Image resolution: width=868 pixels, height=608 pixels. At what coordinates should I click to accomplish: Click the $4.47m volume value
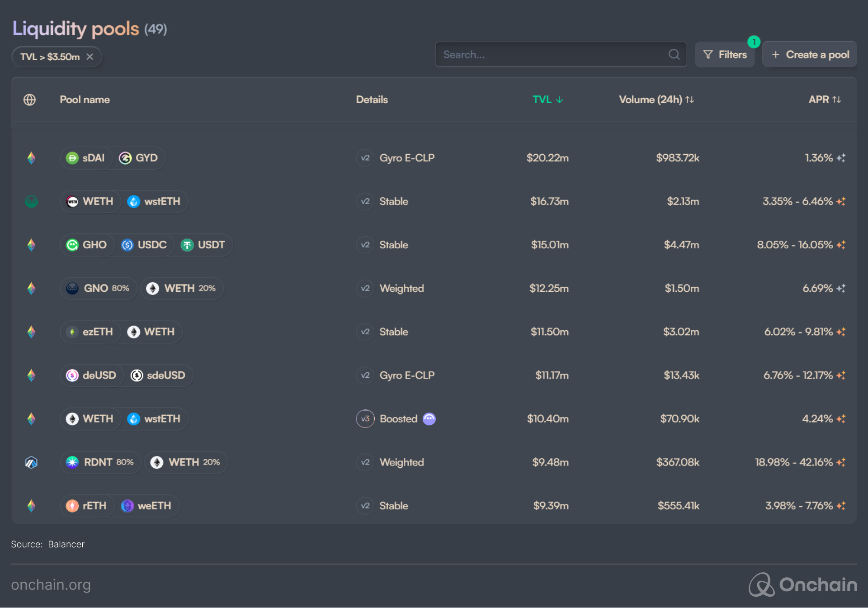coord(681,245)
